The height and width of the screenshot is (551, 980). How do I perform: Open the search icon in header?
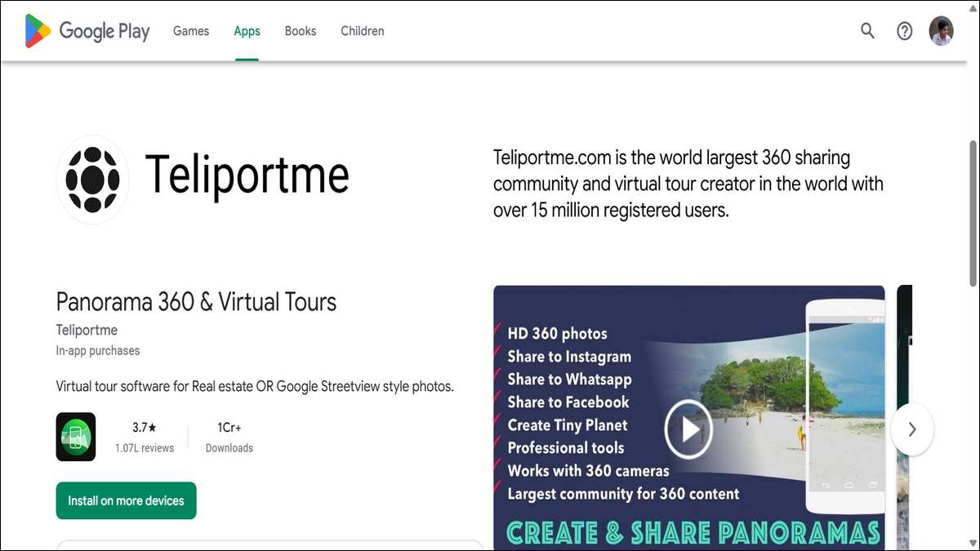pyautogui.click(x=867, y=31)
